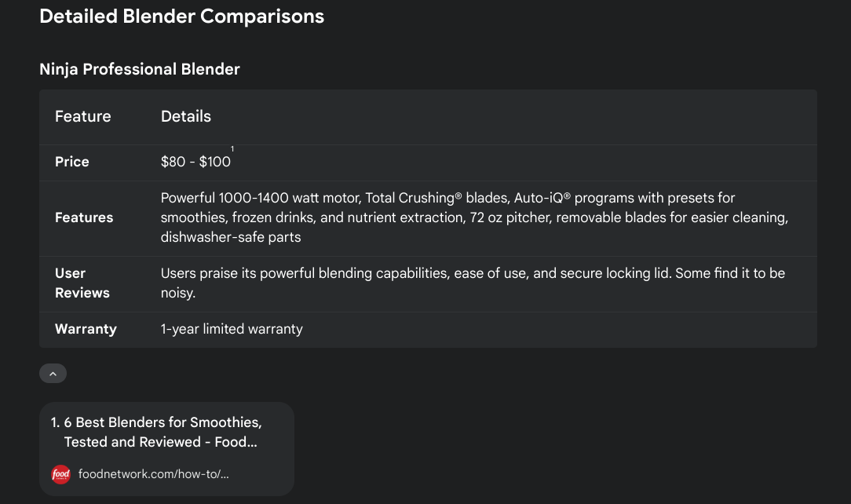Click the citation superscript 1 beside price

click(x=232, y=148)
